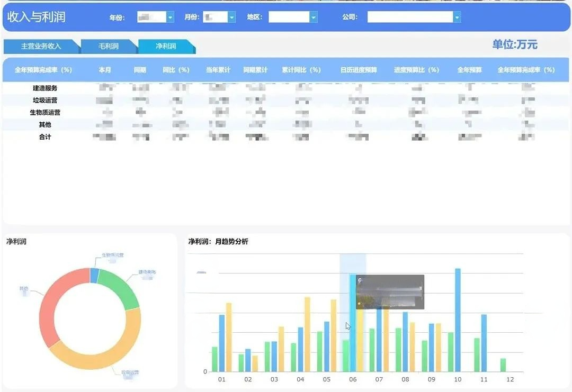Screen dimensions: 572x392
Task: Click the 地区 selection text field
Action: (x=289, y=17)
